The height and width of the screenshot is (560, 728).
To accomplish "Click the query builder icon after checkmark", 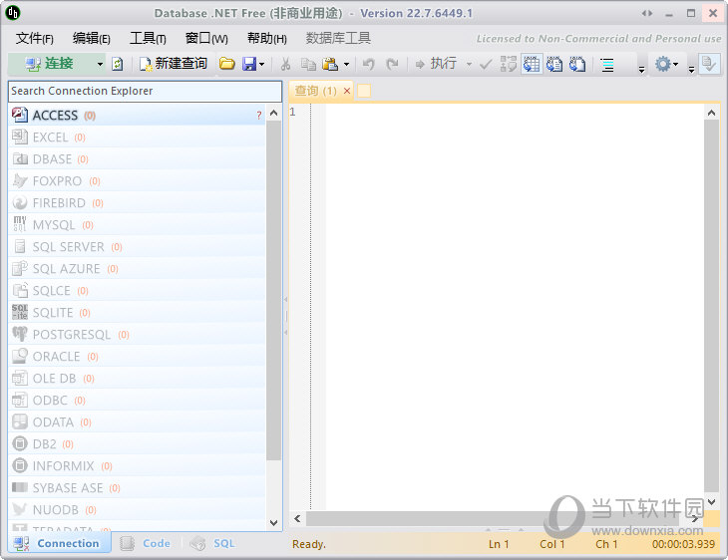I will coord(509,64).
